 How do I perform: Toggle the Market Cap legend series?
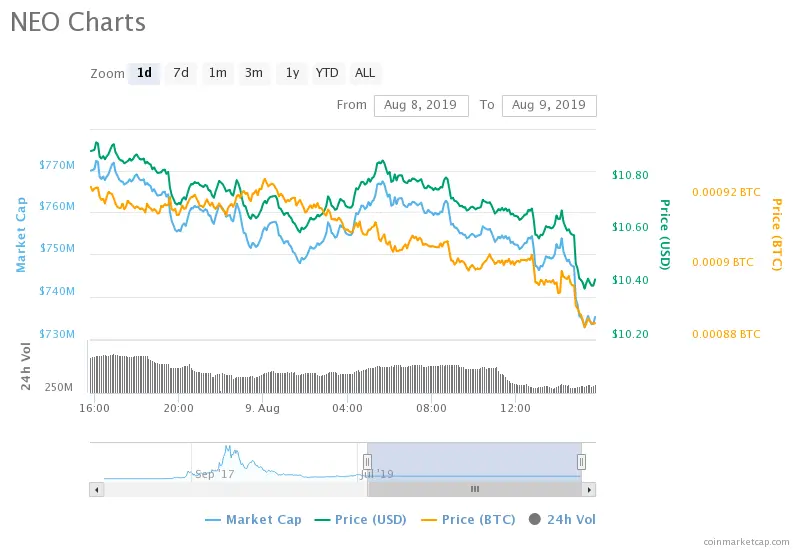tap(253, 519)
